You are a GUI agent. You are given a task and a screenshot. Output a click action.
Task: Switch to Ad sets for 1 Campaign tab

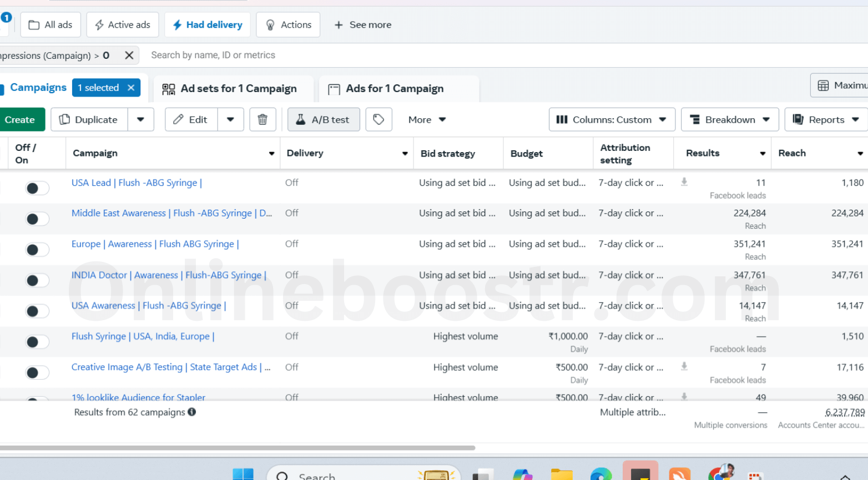click(230, 89)
